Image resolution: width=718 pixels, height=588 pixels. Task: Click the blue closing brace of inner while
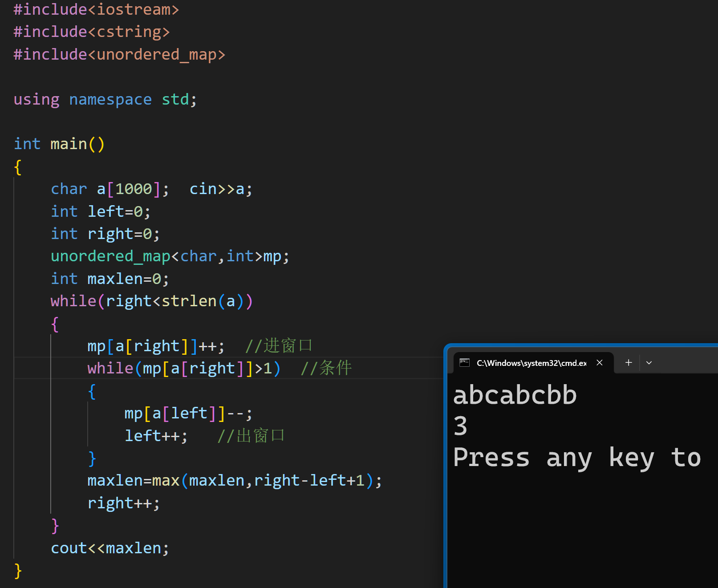92,458
